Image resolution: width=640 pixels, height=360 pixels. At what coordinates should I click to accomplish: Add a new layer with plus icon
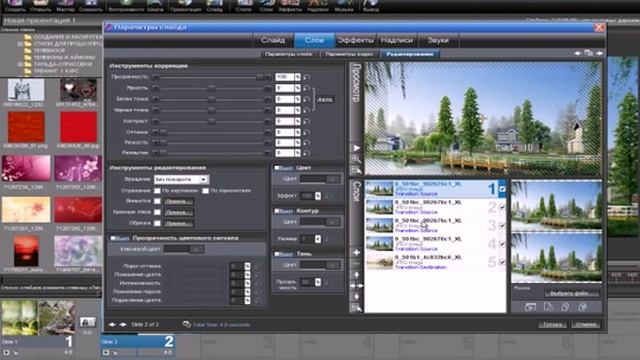[356, 253]
